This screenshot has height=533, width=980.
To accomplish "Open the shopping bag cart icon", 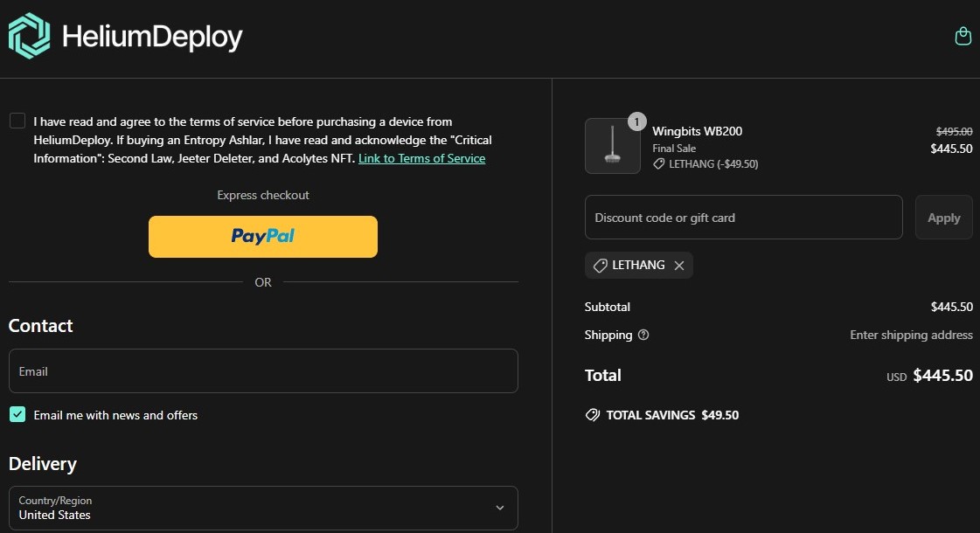I will tap(963, 36).
